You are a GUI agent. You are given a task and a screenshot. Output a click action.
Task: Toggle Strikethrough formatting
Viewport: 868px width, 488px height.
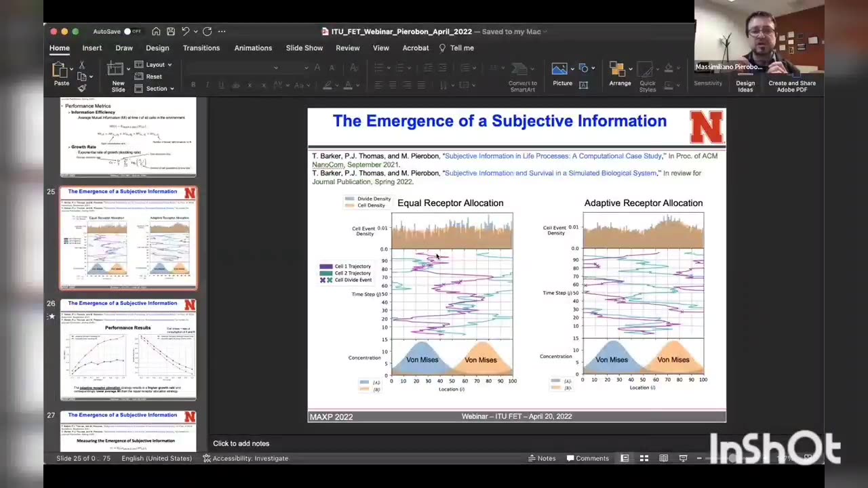click(236, 85)
